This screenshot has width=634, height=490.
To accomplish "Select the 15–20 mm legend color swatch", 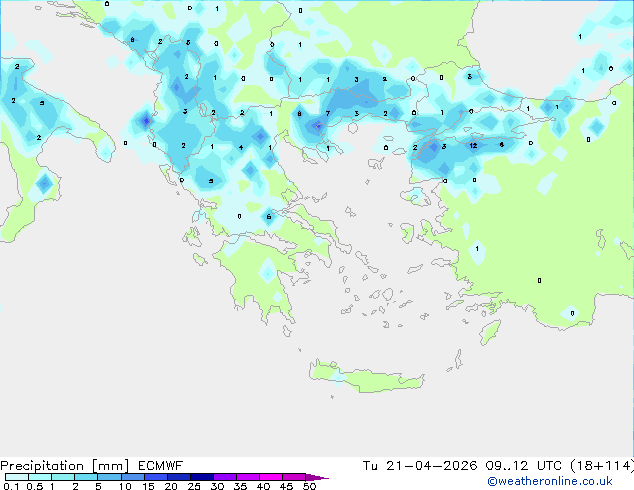I will [x=156, y=477].
